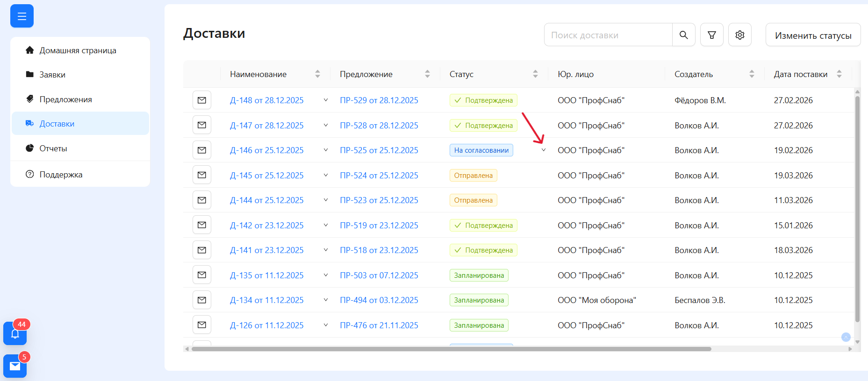
Task: Click Изменить статусы button
Action: 813,35
